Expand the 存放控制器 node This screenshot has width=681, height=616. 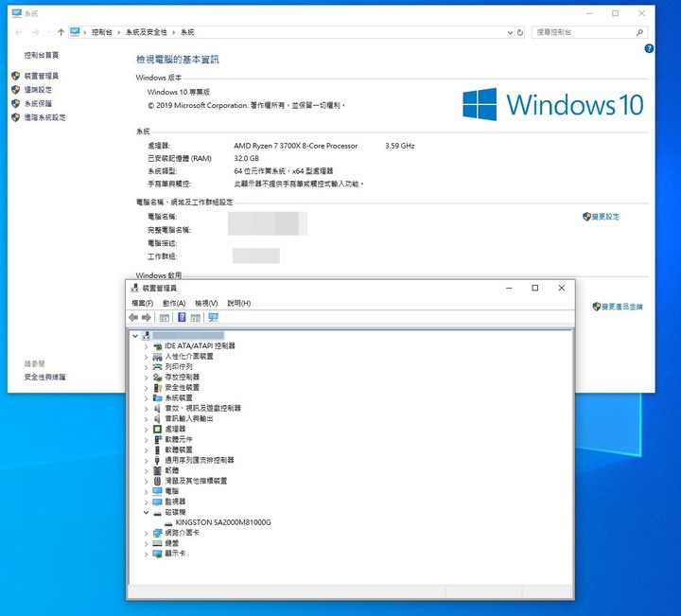[146, 378]
